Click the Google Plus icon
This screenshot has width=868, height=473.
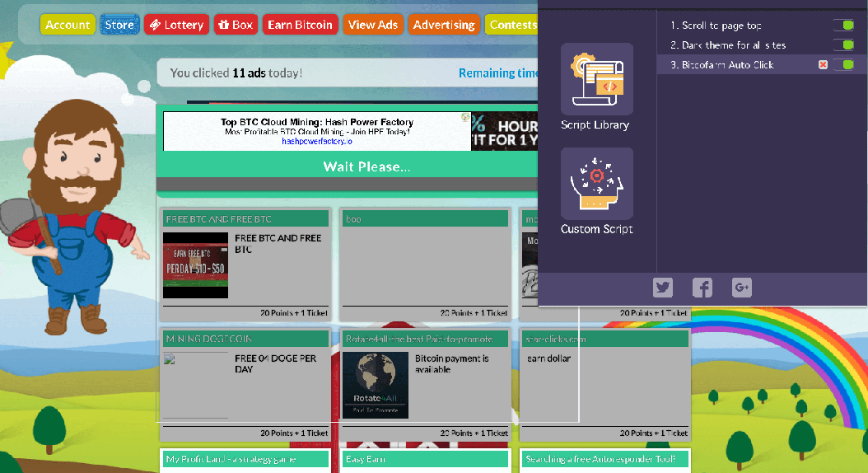(742, 288)
